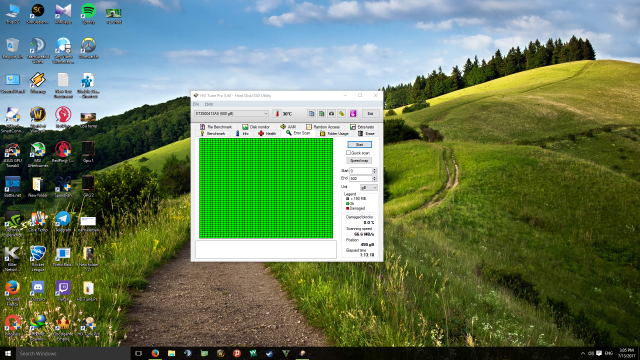640x360 pixels.
Task: Click the Start scan button
Action: [359, 144]
